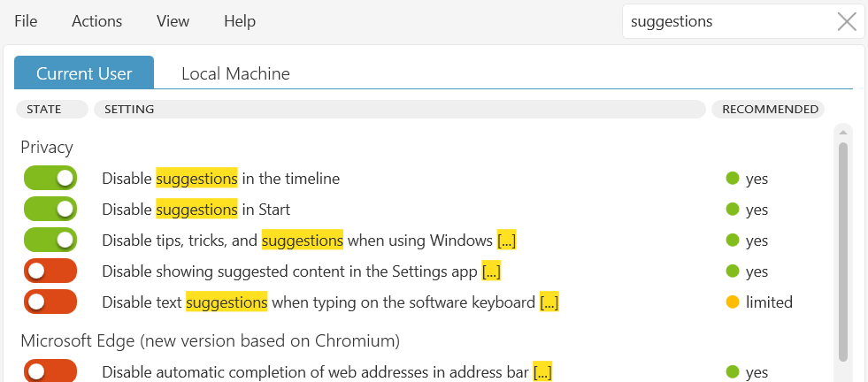Toggle off 'Disable suggestions in the timeline'
This screenshot has width=868, height=382.
point(50,178)
